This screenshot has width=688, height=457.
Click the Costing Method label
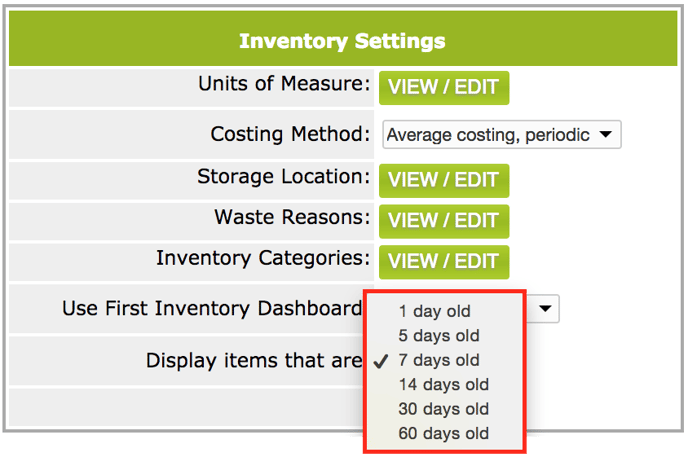(x=290, y=134)
